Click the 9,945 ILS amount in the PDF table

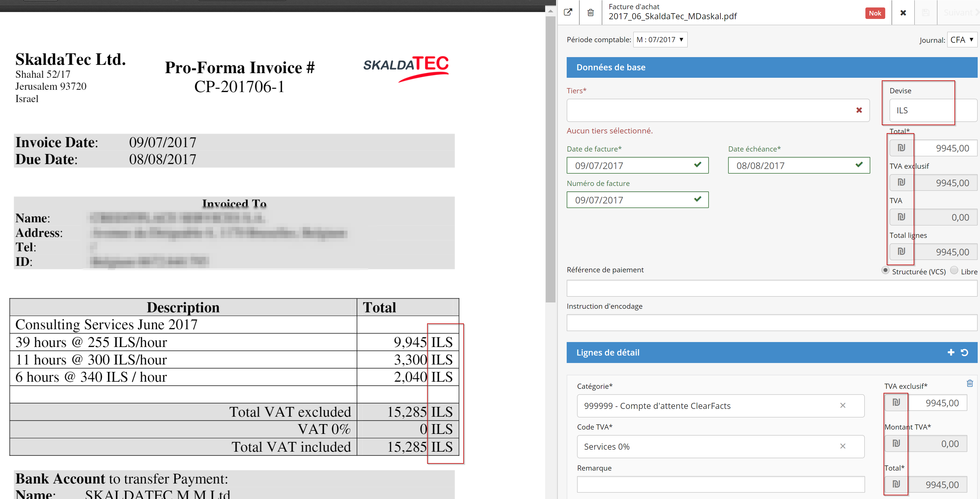coord(423,342)
